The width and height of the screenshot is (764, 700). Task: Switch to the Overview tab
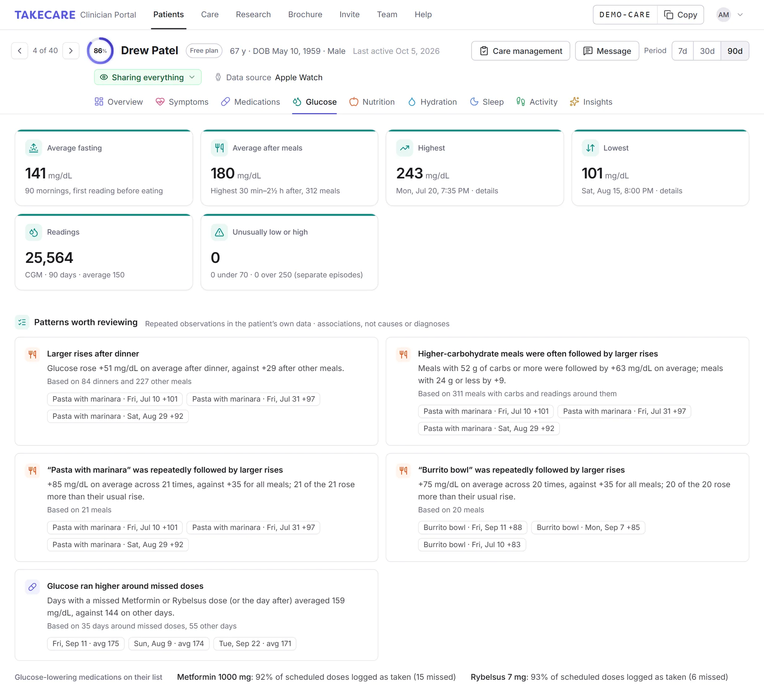click(119, 102)
